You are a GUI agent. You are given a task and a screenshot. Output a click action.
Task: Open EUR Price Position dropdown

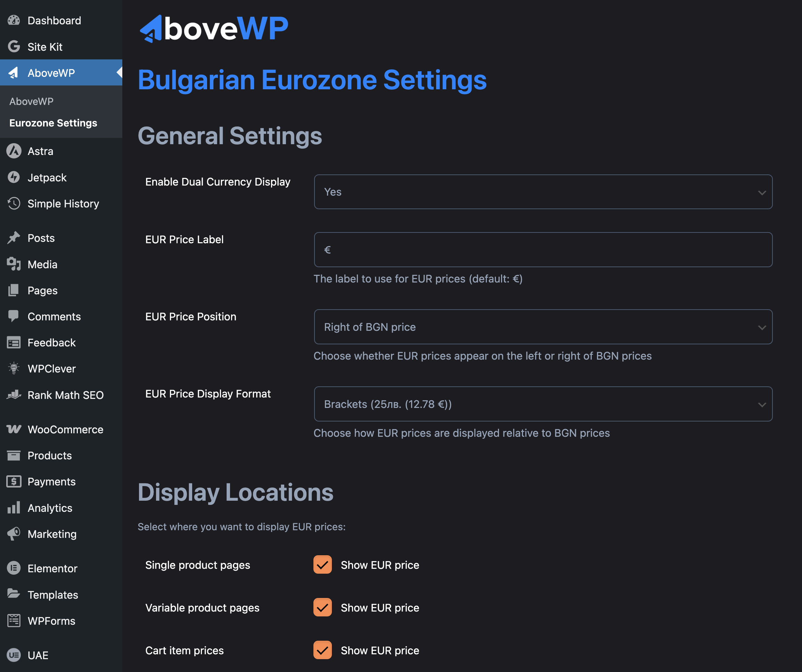(543, 327)
